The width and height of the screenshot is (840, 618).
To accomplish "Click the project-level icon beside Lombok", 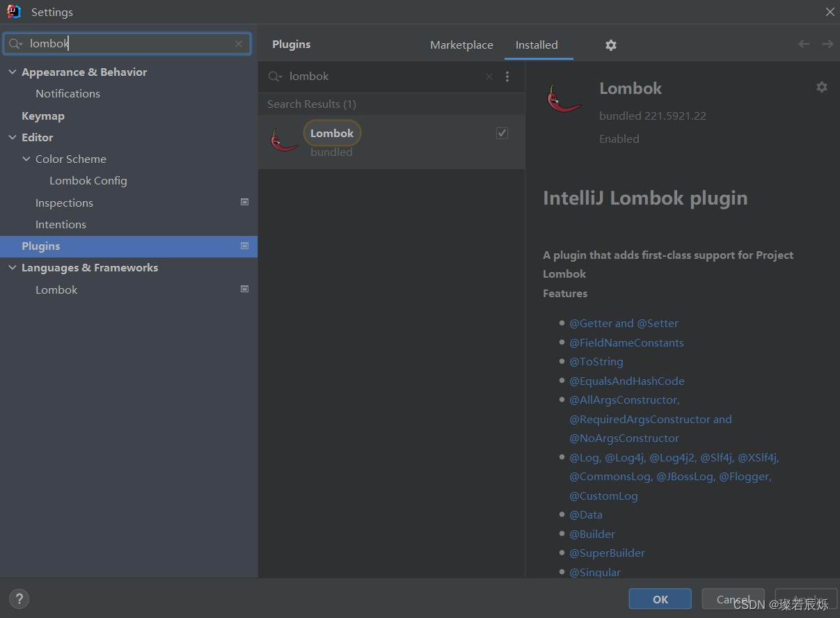I will [x=244, y=289].
